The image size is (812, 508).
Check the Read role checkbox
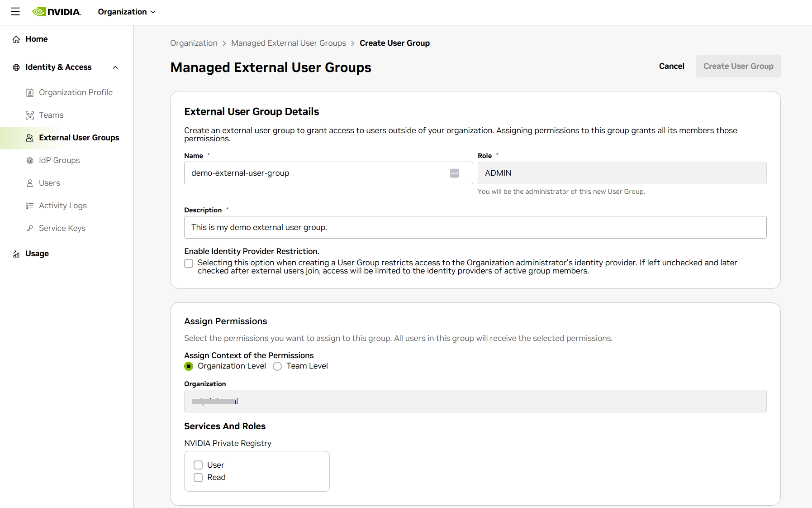point(198,478)
